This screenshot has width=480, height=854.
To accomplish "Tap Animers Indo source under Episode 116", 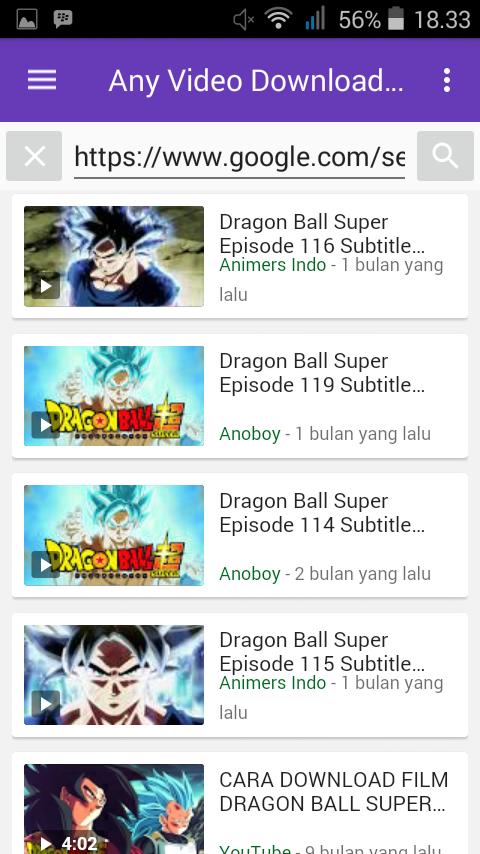I will 272,265.
